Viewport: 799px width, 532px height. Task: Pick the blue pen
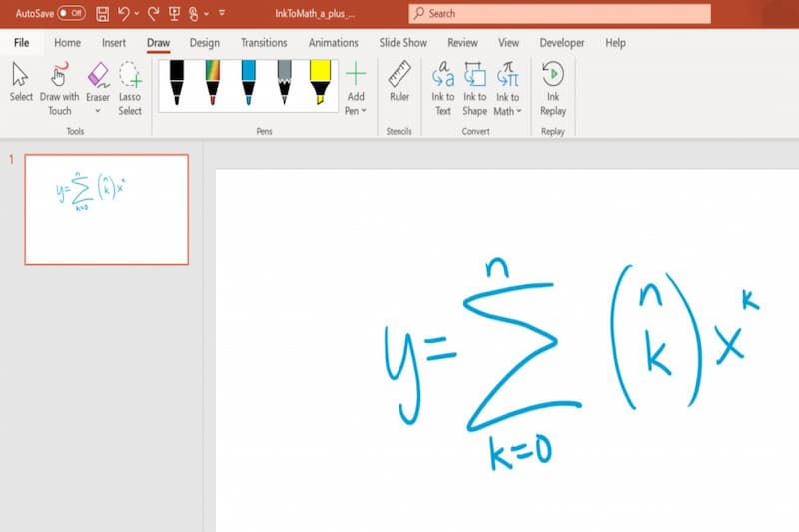(248, 83)
